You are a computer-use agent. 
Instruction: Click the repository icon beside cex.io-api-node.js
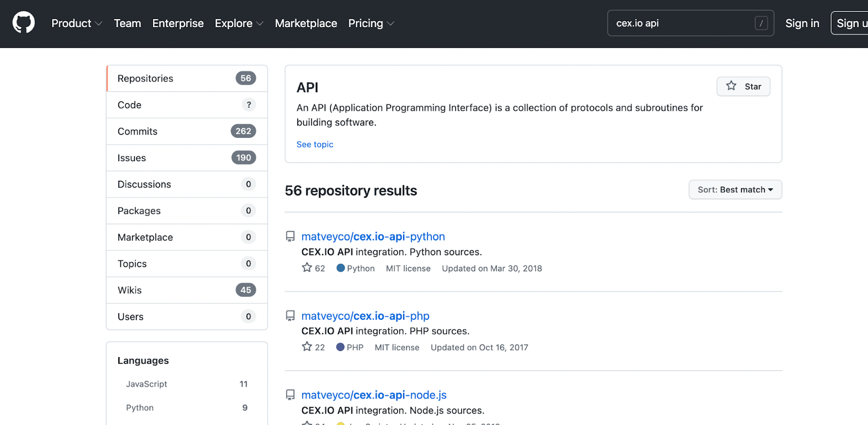[x=290, y=395]
